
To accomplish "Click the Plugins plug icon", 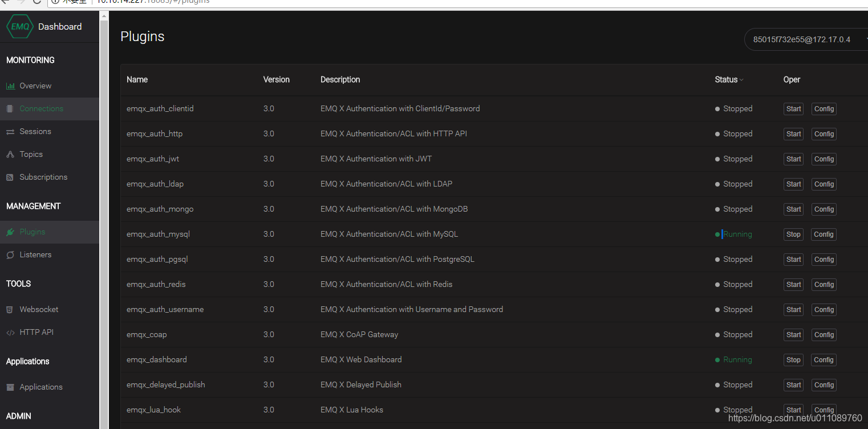I will click(10, 232).
